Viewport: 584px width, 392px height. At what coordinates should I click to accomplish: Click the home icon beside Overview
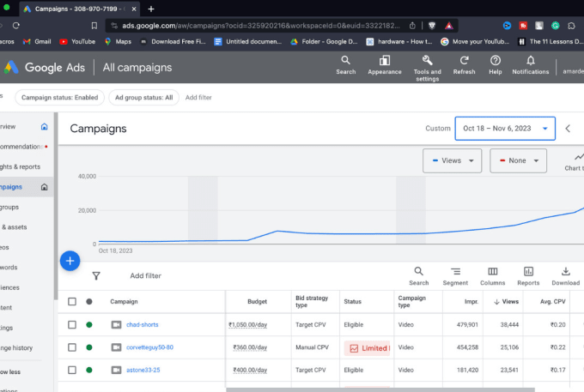pos(45,126)
